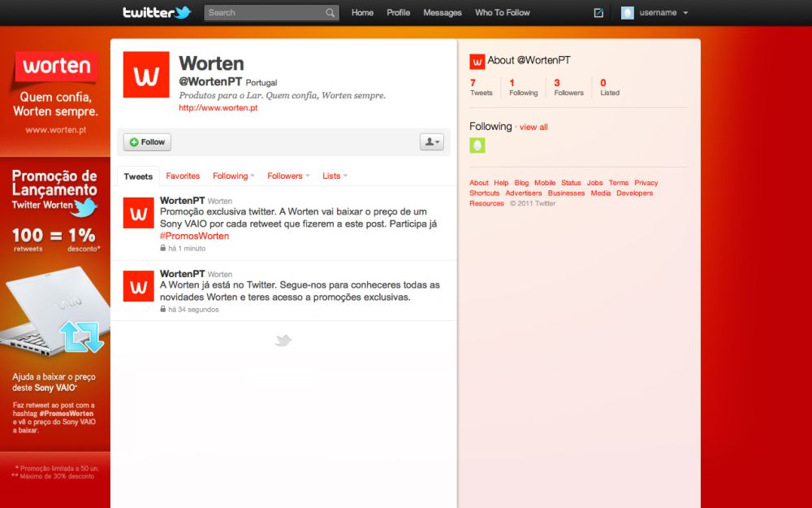Image resolution: width=812 pixels, height=508 pixels.
Task: Click the Twitter bird in the promo banner
Action: 85,207
